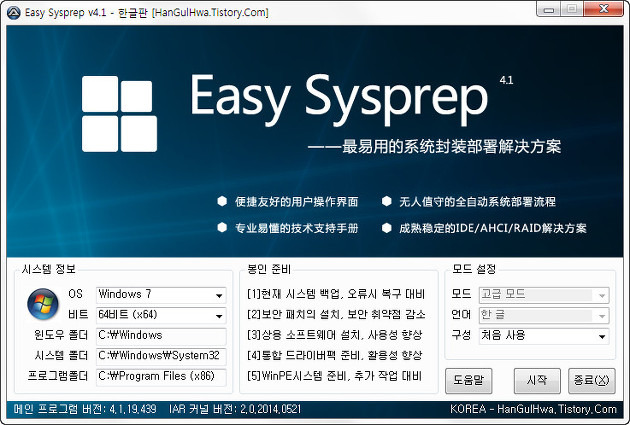630x425 pixels.
Task: Click step [5]WinPE시스템 준비 text
Action: coord(334,376)
